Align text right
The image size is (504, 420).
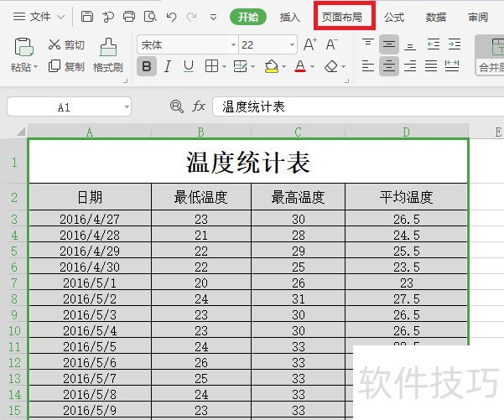410,66
